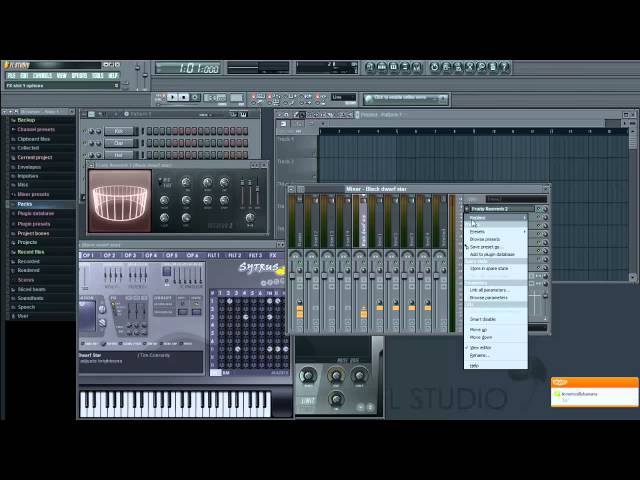Choose Smart disable from context menu
The height and width of the screenshot is (480, 640).
[x=496, y=319]
